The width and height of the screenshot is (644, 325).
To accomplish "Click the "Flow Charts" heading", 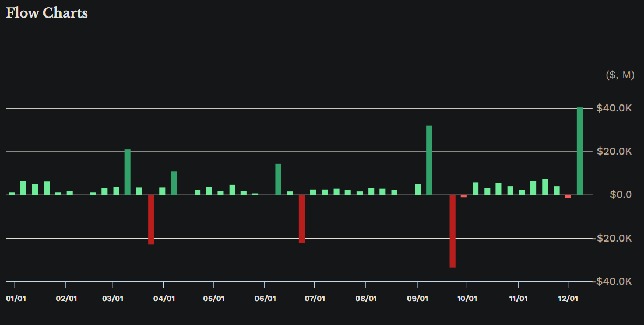I will click(47, 13).
